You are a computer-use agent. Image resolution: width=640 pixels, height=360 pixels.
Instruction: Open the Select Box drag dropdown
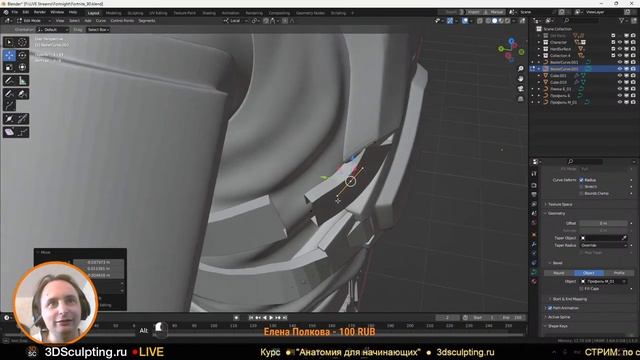coord(98,29)
